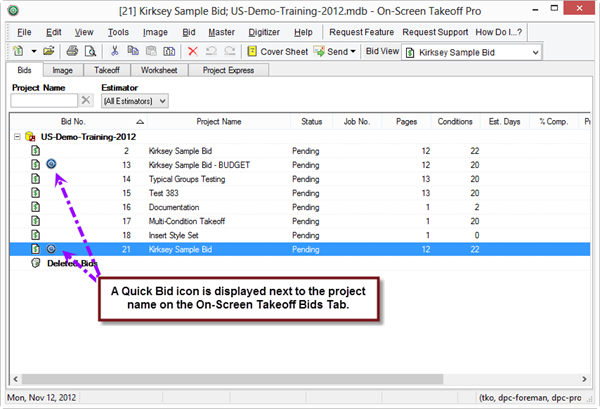Image resolution: width=600 pixels, height=409 pixels.
Task: Switch to the Project Express tab
Action: 228,70
